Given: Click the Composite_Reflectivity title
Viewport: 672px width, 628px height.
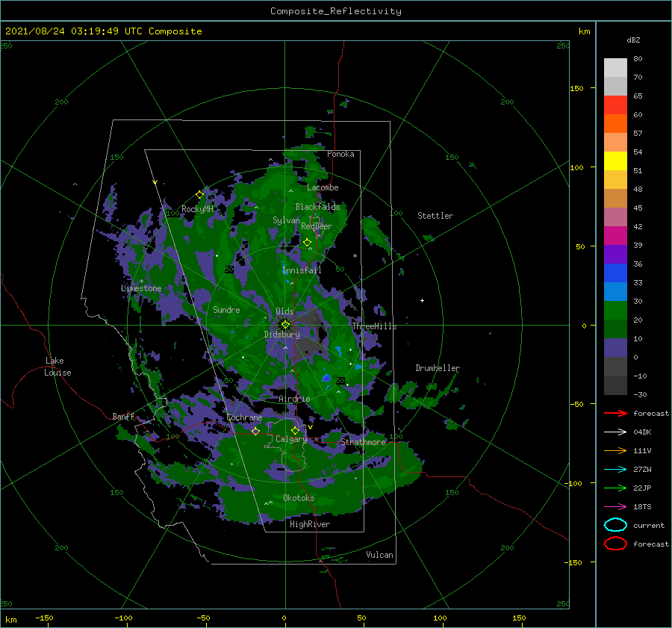Looking at the screenshot, I should pos(336,11).
